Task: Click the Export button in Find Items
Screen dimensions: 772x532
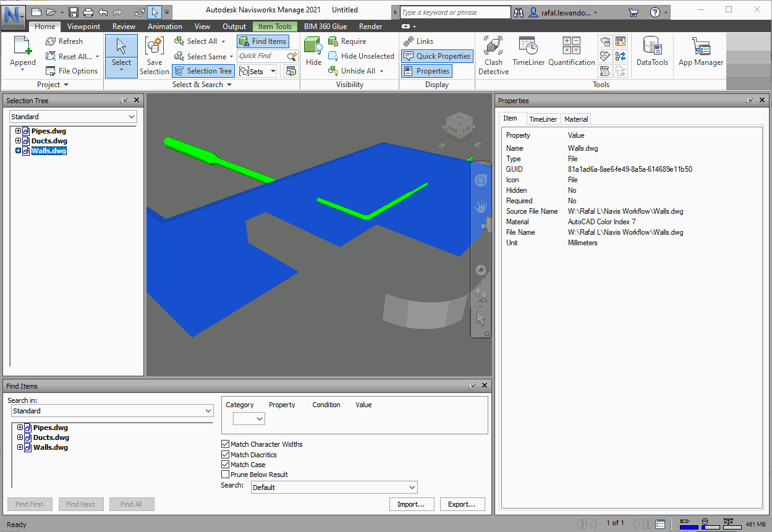Action: click(462, 504)
